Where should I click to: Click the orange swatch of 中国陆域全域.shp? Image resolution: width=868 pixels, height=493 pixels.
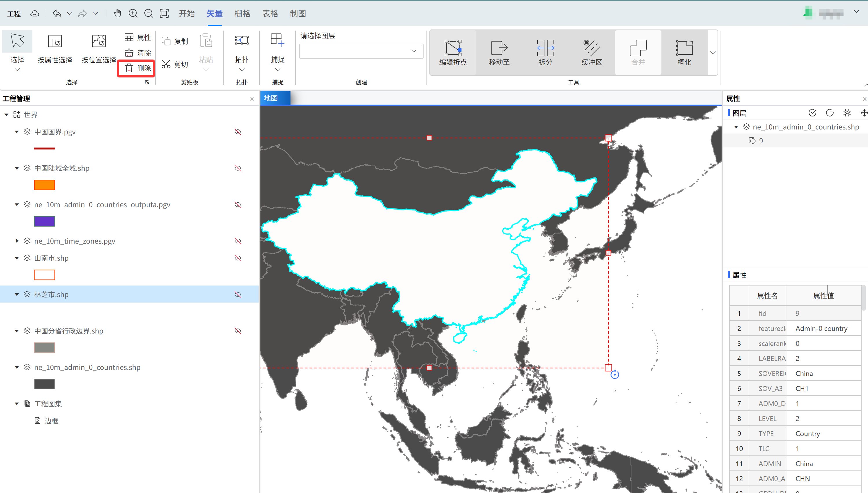[44, 185]
